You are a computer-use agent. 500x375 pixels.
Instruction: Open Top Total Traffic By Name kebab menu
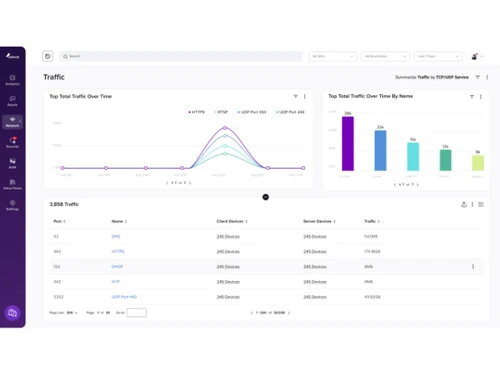click(x=481, y=97)
